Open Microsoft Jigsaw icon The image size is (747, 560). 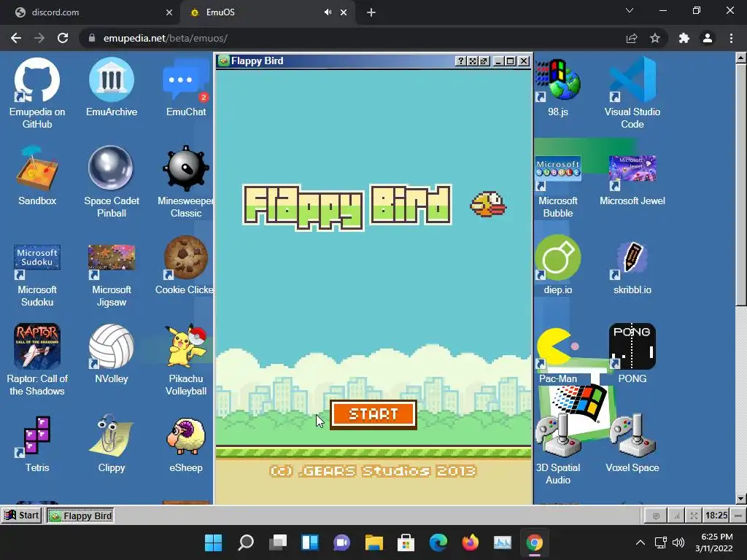[112, 275]
